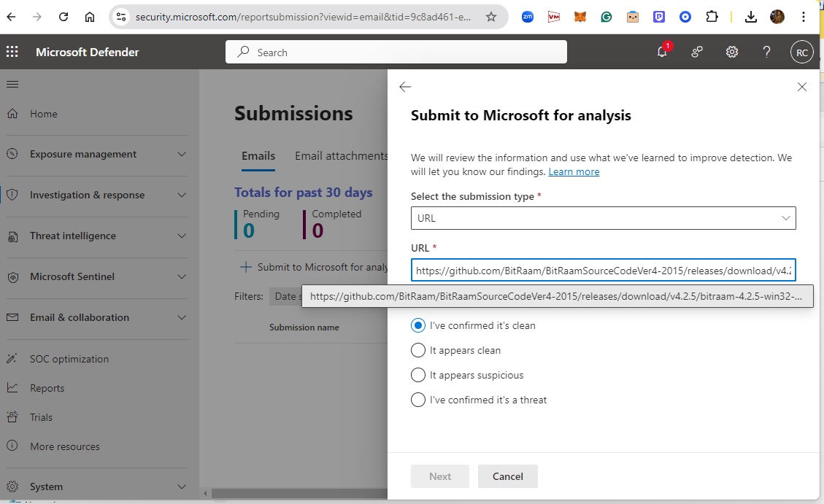Open the RC account avatar menu
Screen dimensions: 824x504
[802, 52]
